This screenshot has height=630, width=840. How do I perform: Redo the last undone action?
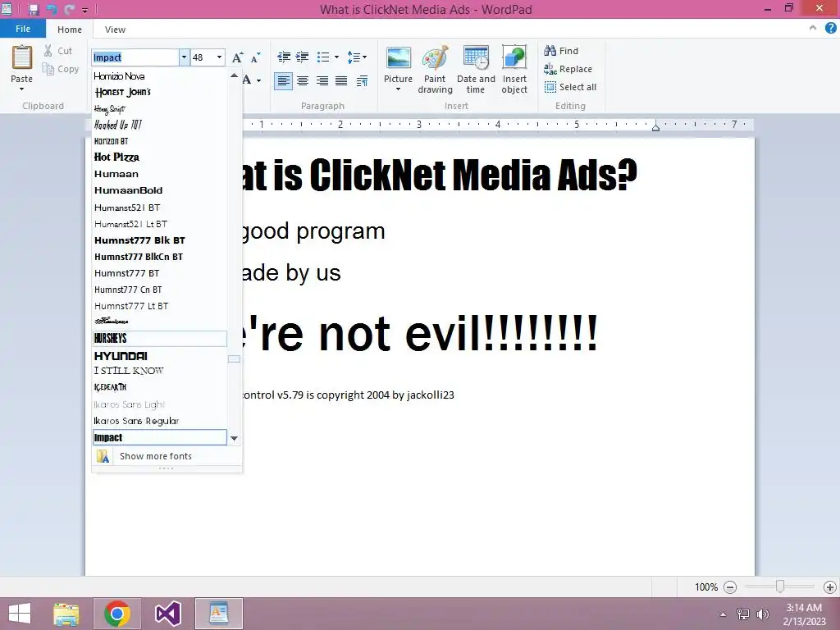point(70,9)
